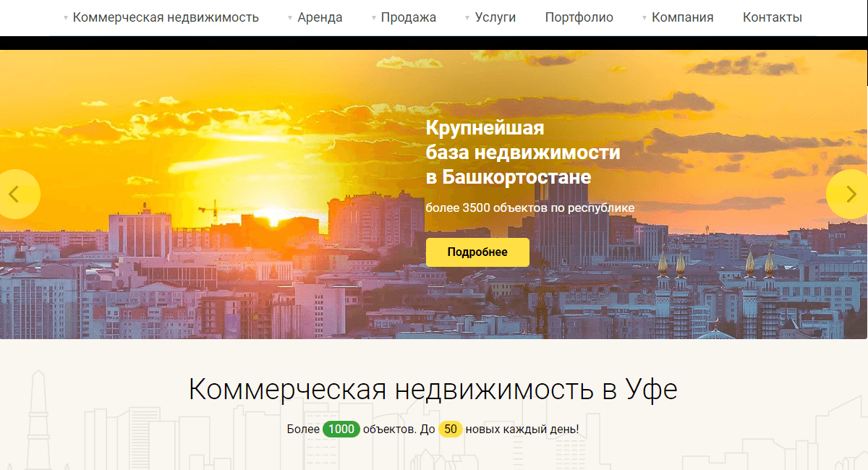Image resolution: width=868 pixels, height=470 pixels.
Task: Open the Аренда menu
Action: point(319,17)
